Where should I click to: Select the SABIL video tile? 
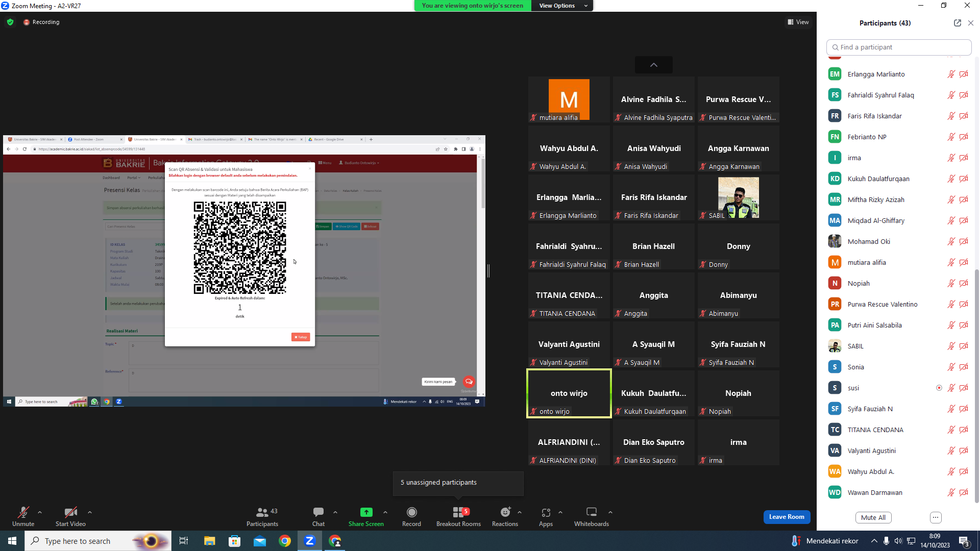[738, 197]
